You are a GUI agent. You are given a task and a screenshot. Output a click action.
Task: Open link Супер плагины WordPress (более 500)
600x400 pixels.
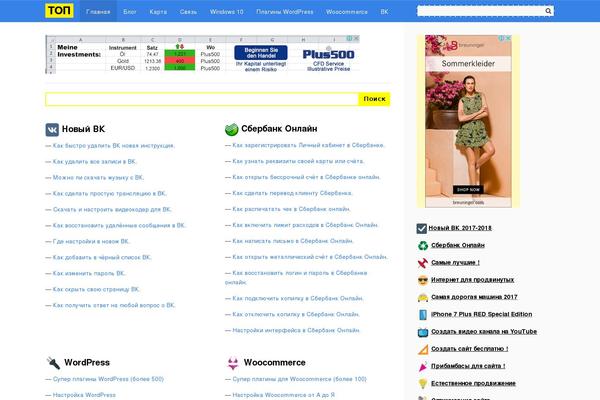click(x=108, y=379)
